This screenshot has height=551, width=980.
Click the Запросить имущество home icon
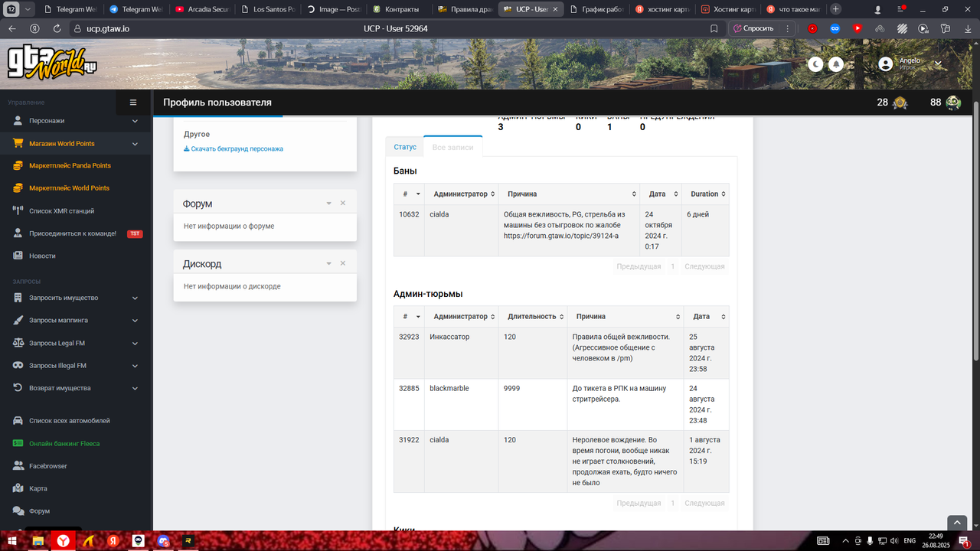click(x=18, y=298)
